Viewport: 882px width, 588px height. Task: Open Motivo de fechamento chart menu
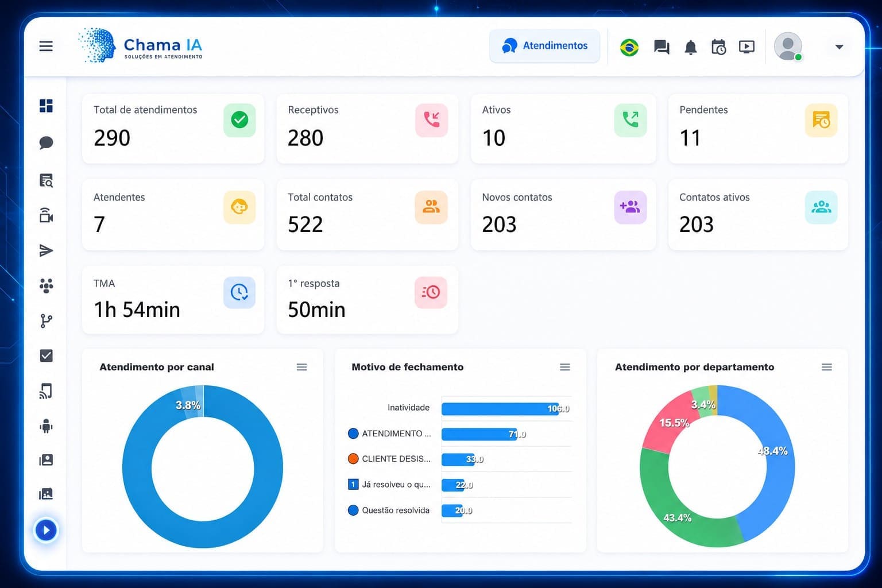(565, 367)
